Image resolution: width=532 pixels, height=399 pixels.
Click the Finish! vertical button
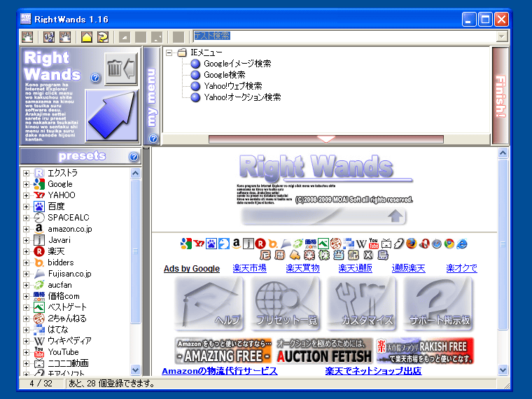tap(500, 96)
